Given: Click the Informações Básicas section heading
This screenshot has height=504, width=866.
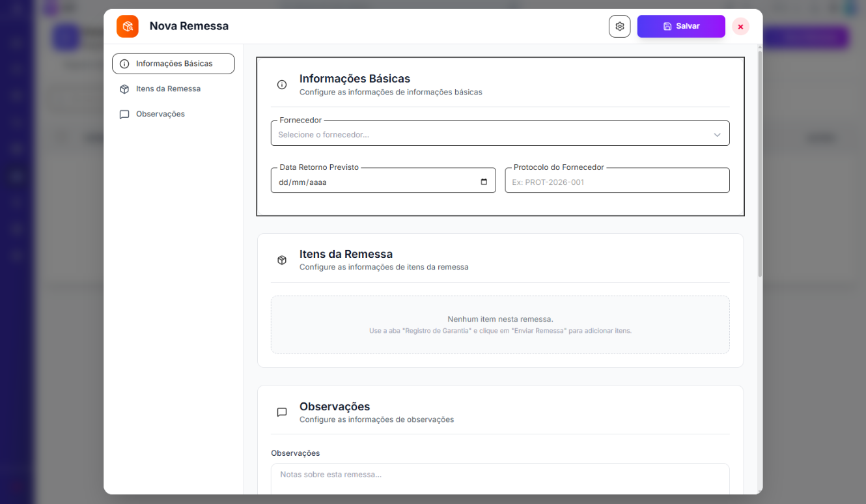Looking at the screenshot, I should [x=355, y=79].
